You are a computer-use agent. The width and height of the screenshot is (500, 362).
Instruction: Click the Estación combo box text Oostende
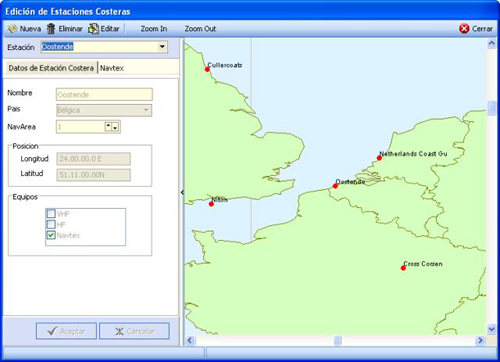coord(57,47)
